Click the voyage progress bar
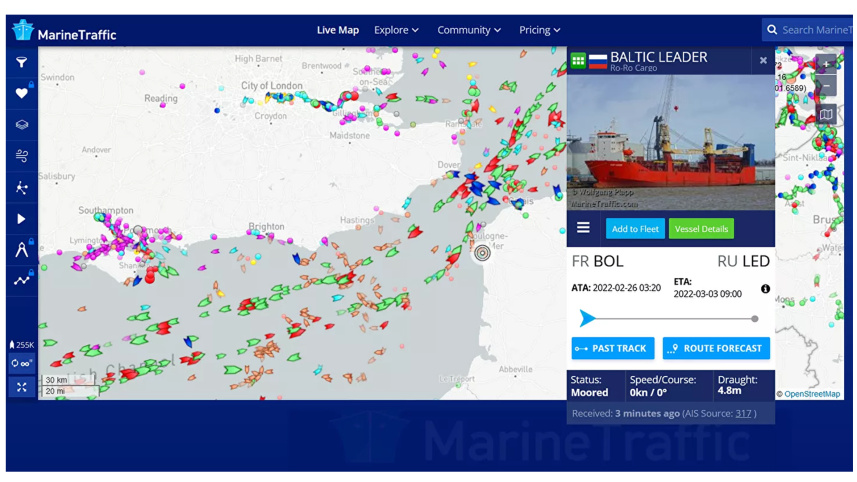Image resolution: width=857 pixels, height=482 pixels. pos(670,319)
